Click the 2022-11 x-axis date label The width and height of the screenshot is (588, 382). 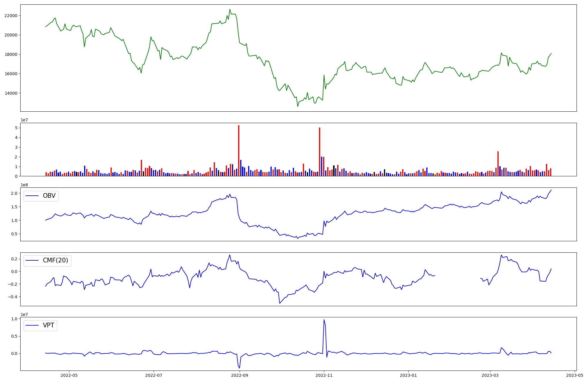click(x=324, y=375)
